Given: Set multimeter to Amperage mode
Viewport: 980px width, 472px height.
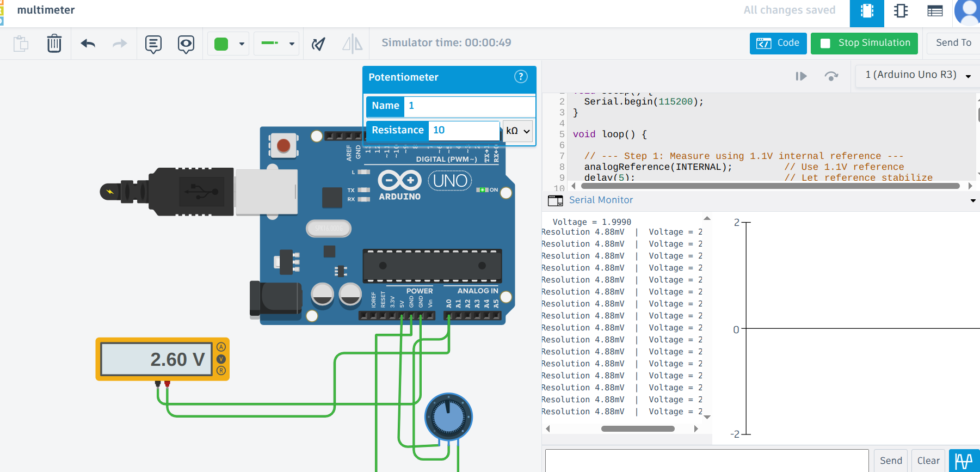Looking at the screenshot, I should coord(221,347).
